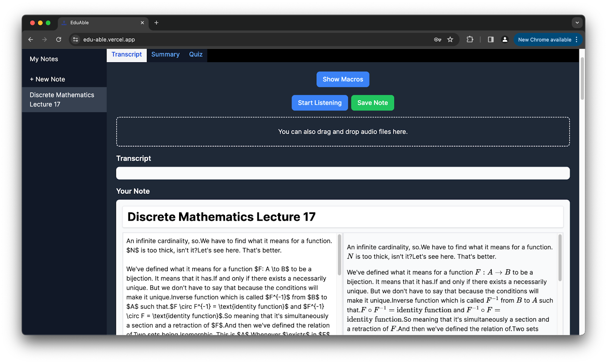Switch to the Summary tab
607x364 pixels.
pos(165,55)
